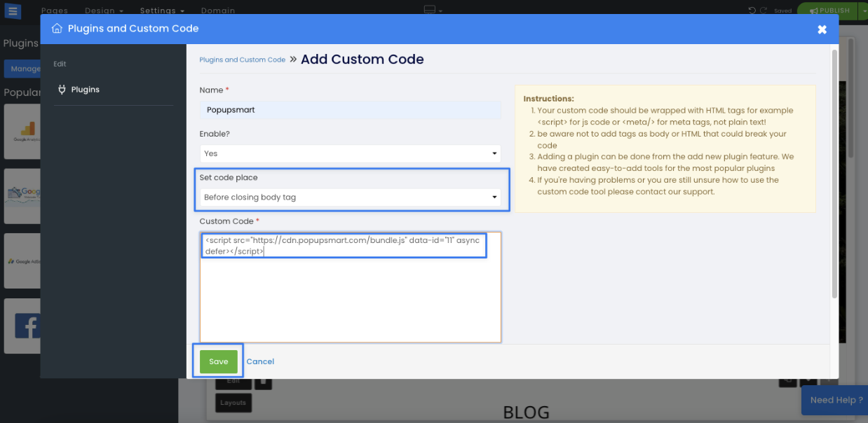Select the Plugins plug icon in the sidebar

tap(62, 90)
